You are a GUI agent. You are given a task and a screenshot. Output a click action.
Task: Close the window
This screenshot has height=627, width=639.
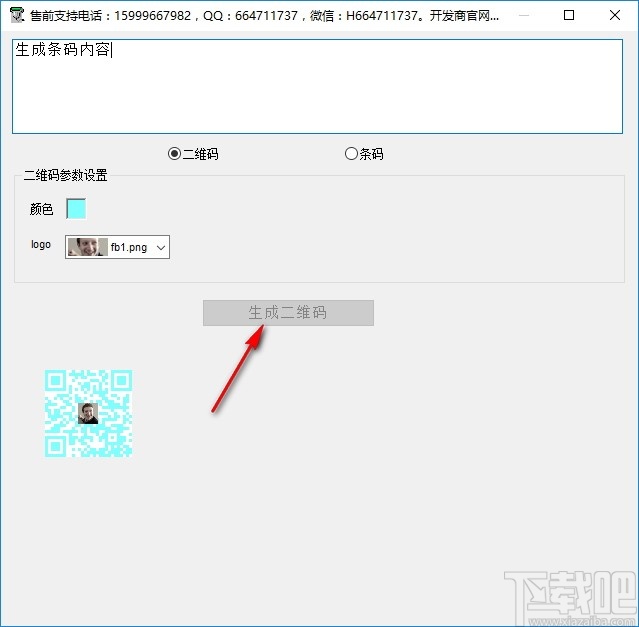(615, 15)
